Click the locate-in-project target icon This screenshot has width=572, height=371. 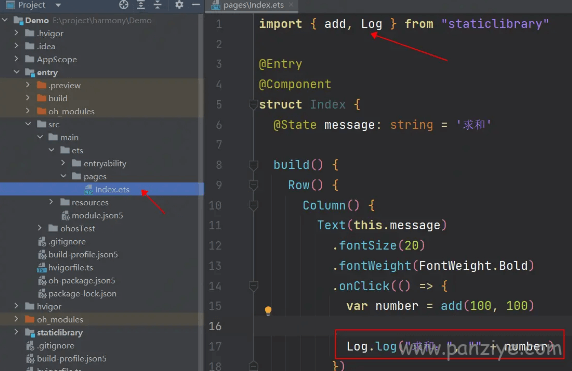click(124, 5)
